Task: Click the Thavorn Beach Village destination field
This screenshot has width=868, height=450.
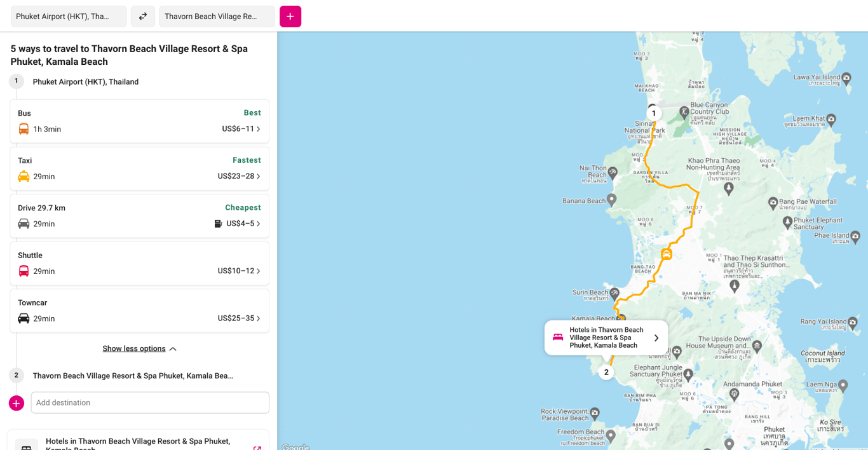Action: pyautogui.click(x=217, y=17)
